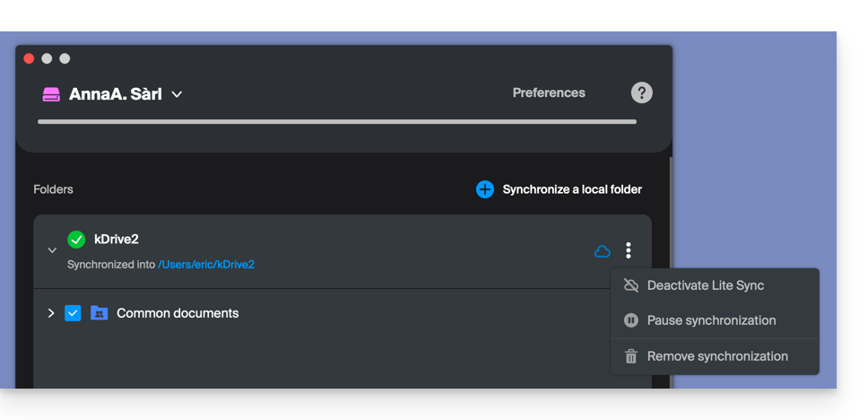Open the help question mark icon
The height and width of the screenshot is (420, 868).
[x=641, y=92]
